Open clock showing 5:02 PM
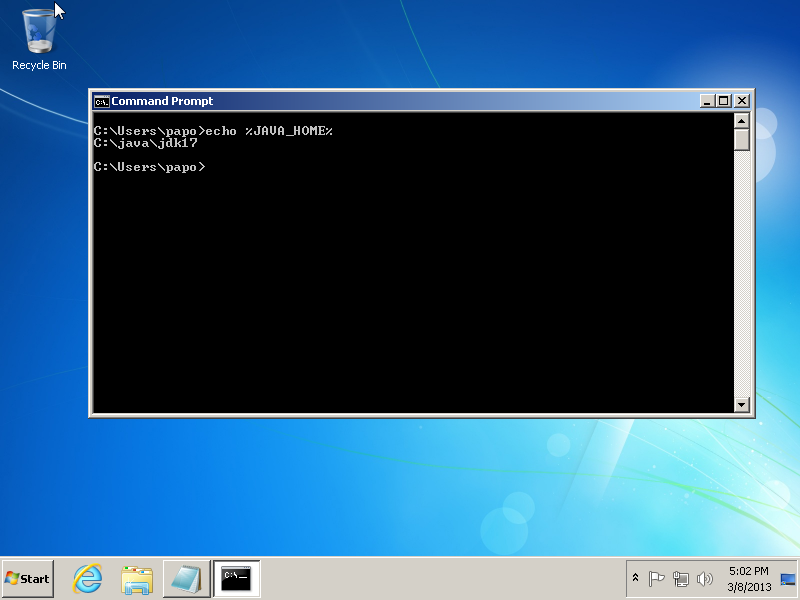 pos(748,579)
